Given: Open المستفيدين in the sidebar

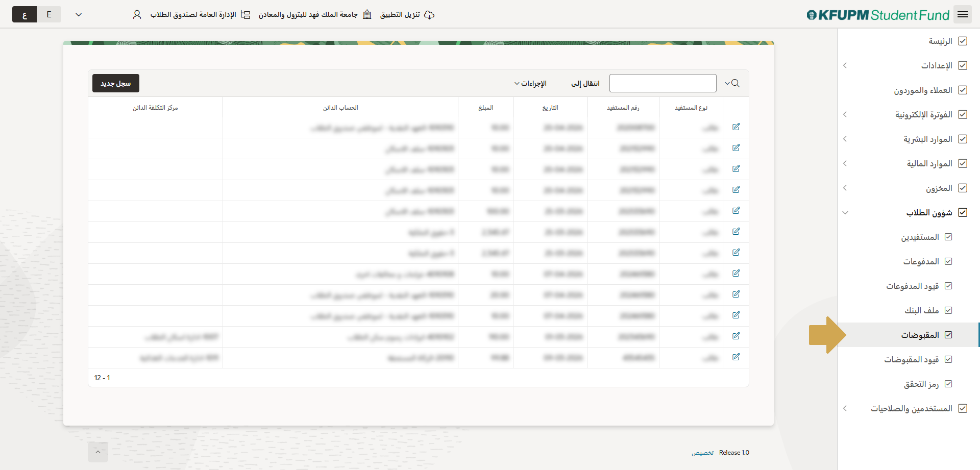Looking at the screenshot, I should point(920,237).
